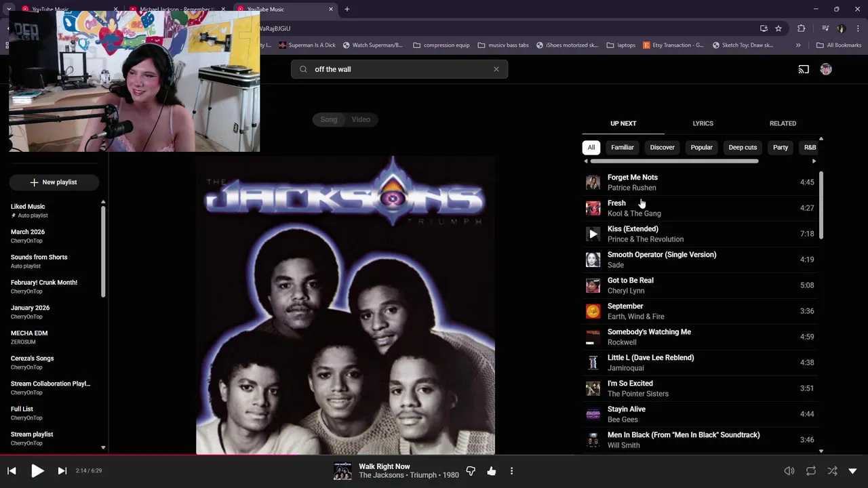Click New playlist button

(x=54, y=182)
